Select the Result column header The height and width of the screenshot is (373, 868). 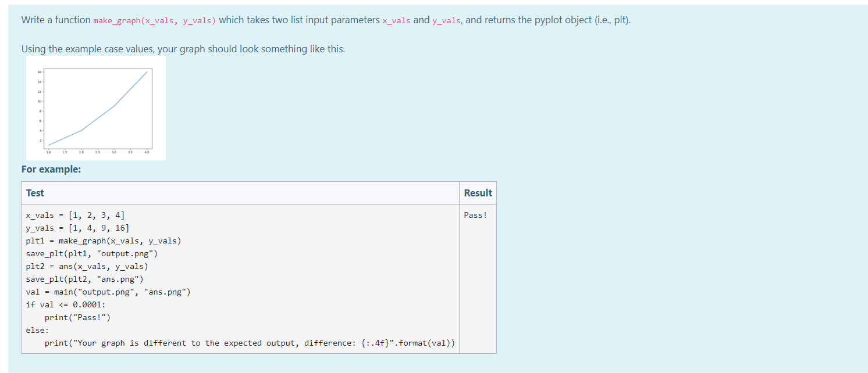[x=477, y=192]
